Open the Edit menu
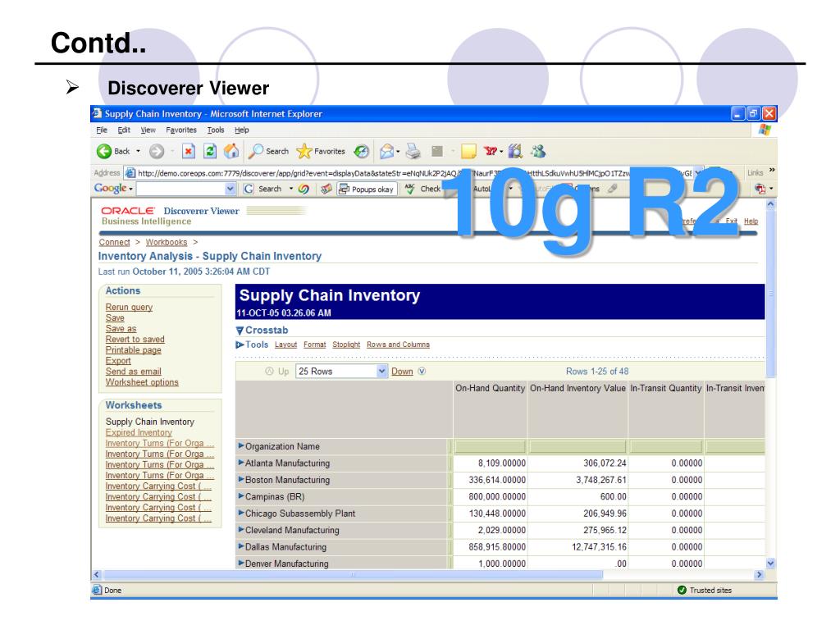 click(x=124, y=130)
